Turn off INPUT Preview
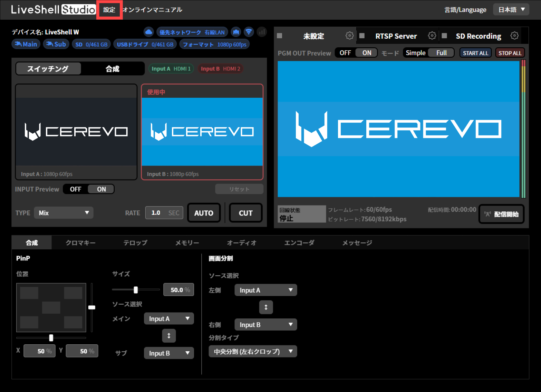This screenshot has width=541, height=392. tap(76, 189)
